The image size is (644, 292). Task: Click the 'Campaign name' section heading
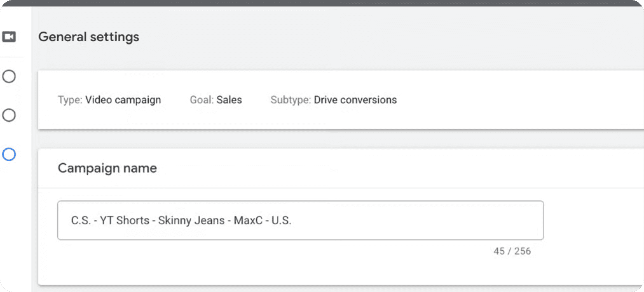click(x=107, y=168)
